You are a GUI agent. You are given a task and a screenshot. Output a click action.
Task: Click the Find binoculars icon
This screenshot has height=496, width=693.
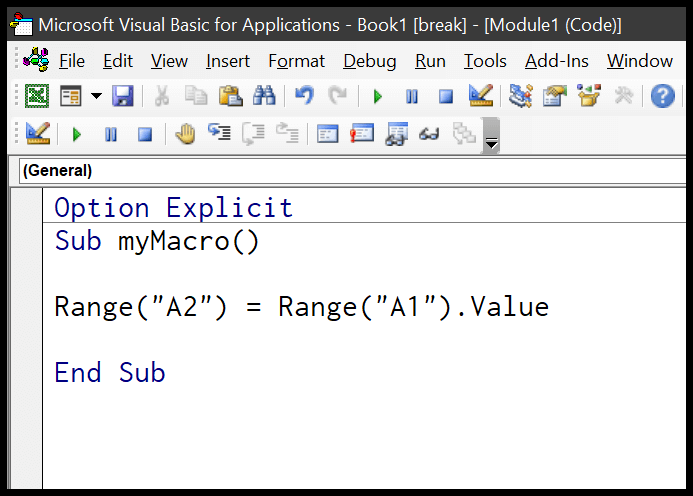(x=264, y=96)
